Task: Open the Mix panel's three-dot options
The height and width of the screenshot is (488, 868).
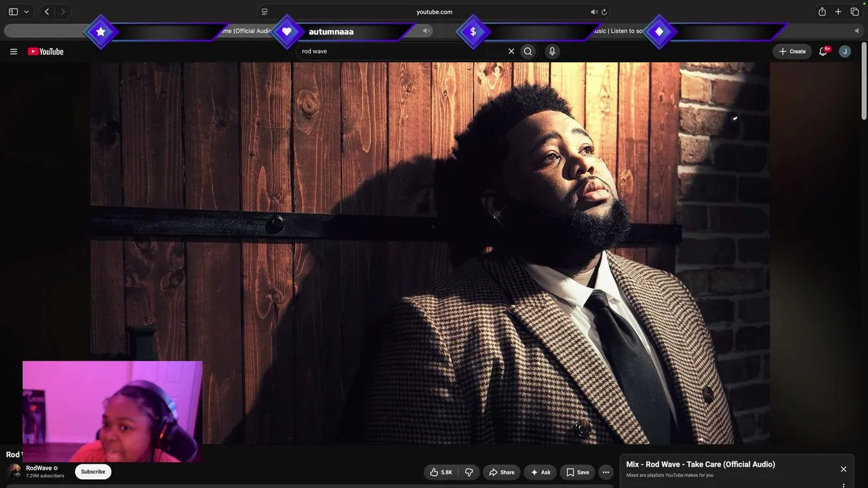Action: click(844, 485)
